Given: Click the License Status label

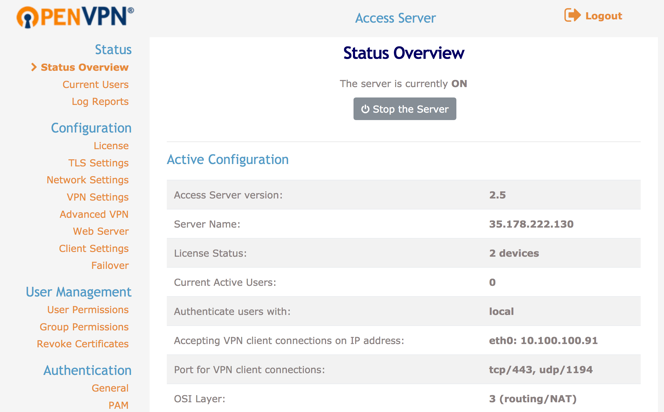Looking at the screenshot, I should click(210, 253).
